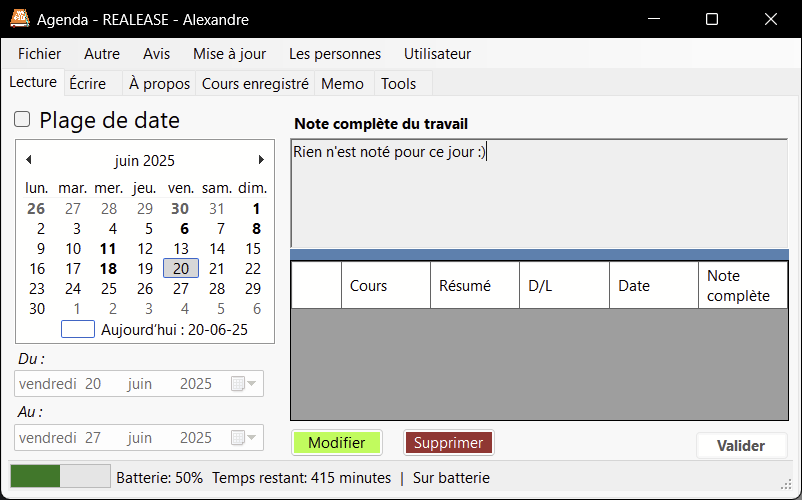Click the Agenda app icon in title bar
Screen dimensions: 802x500
click(x=18, y=19)
